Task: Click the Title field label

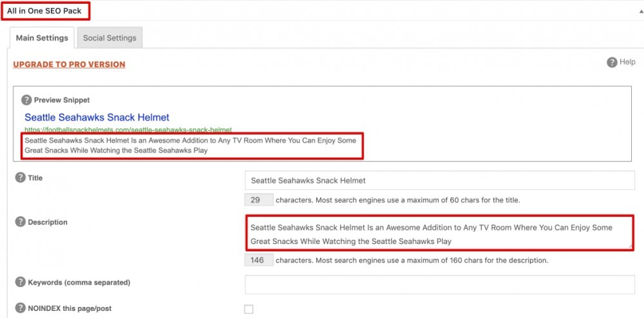Action: point(35,178)
